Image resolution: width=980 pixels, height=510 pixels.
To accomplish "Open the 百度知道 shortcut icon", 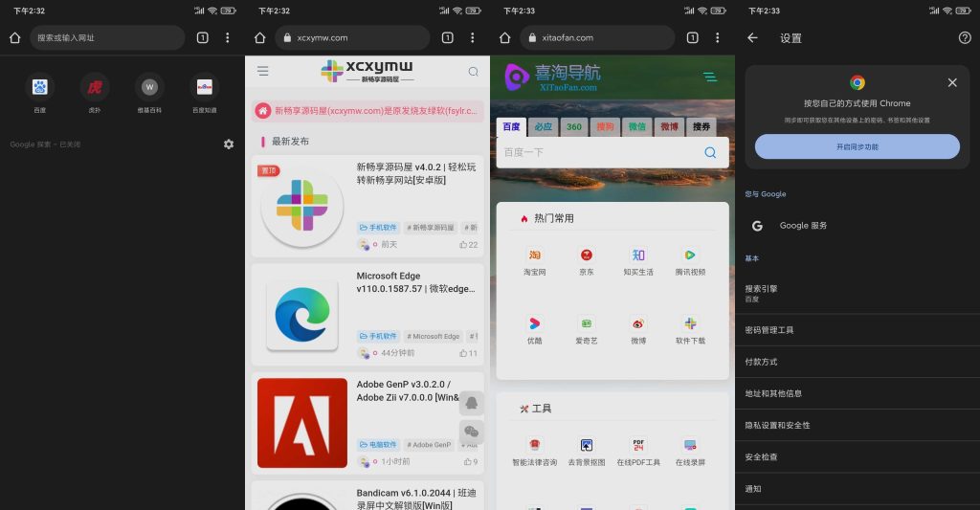I will pyautogui.click(x=205, y=87).
